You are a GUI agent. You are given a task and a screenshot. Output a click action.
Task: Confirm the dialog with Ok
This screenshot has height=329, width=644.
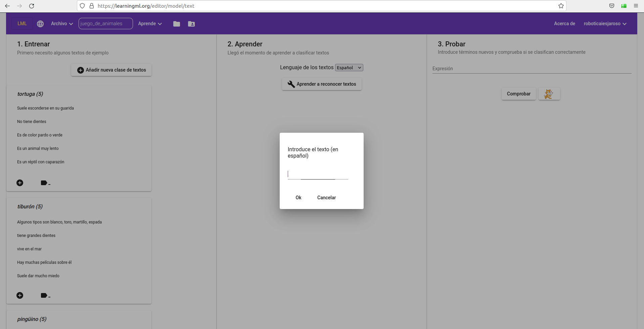coord(298,198)
